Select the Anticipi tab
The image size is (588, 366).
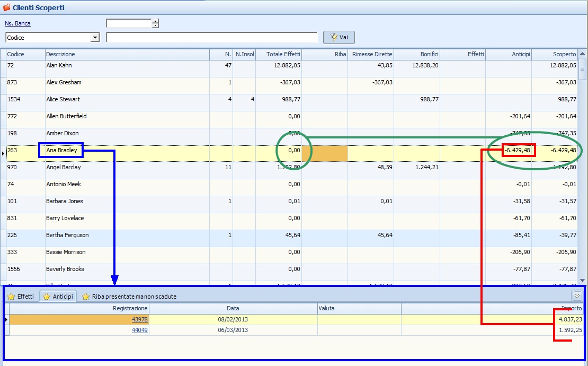coord(63,297)
